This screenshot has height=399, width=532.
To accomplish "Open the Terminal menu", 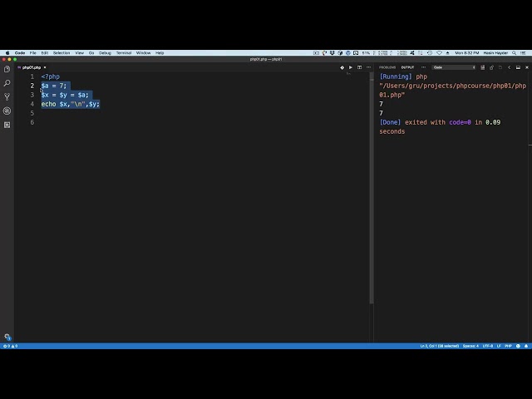I will [x=124, y=53].
